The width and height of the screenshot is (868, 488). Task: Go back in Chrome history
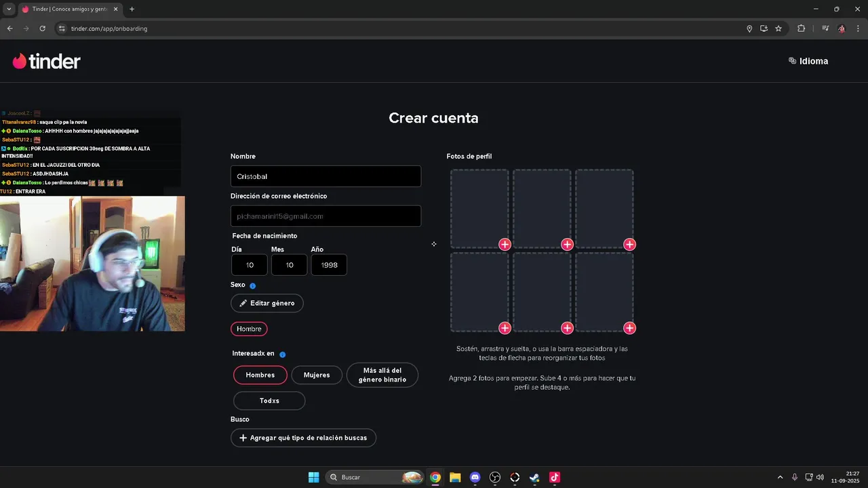9,28
